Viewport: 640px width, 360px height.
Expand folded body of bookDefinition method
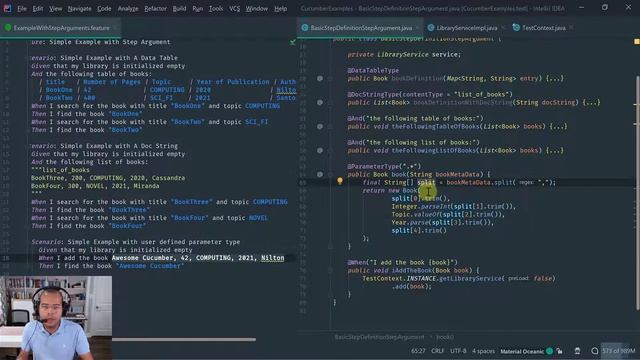[555, 78]
